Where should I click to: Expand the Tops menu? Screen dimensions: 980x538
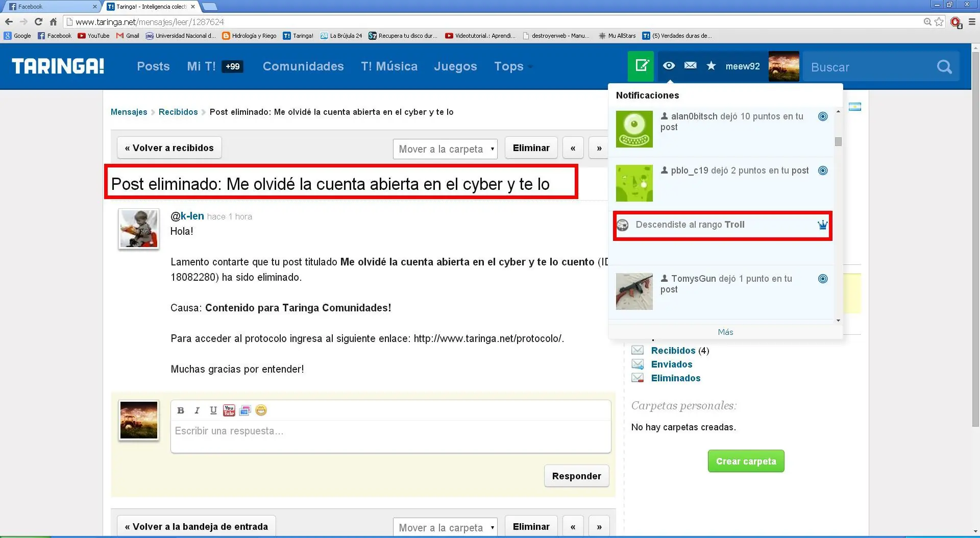click(x=513, y=66)
